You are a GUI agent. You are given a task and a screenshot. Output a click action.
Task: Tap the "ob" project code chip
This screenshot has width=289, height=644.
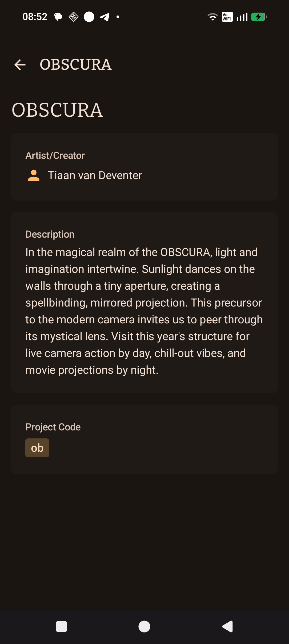(37, 448)
